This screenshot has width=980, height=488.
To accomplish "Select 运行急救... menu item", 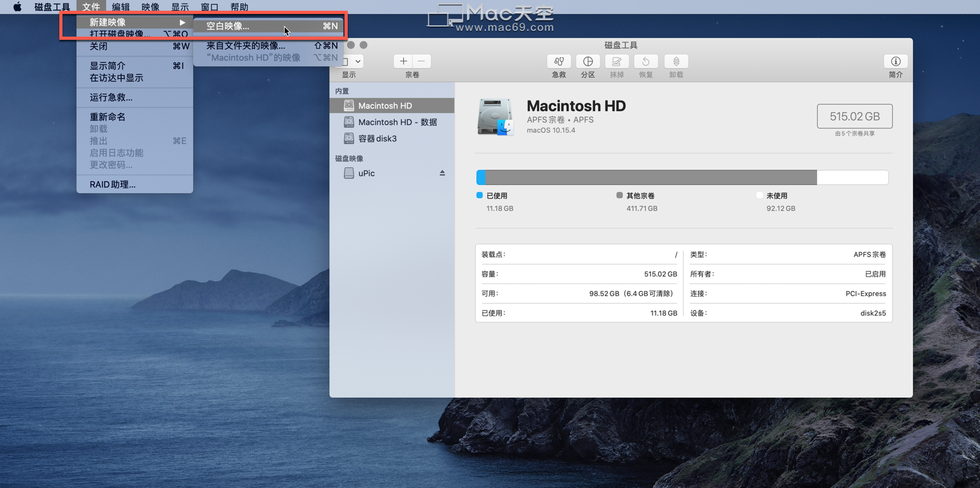I will coord(134,97).
